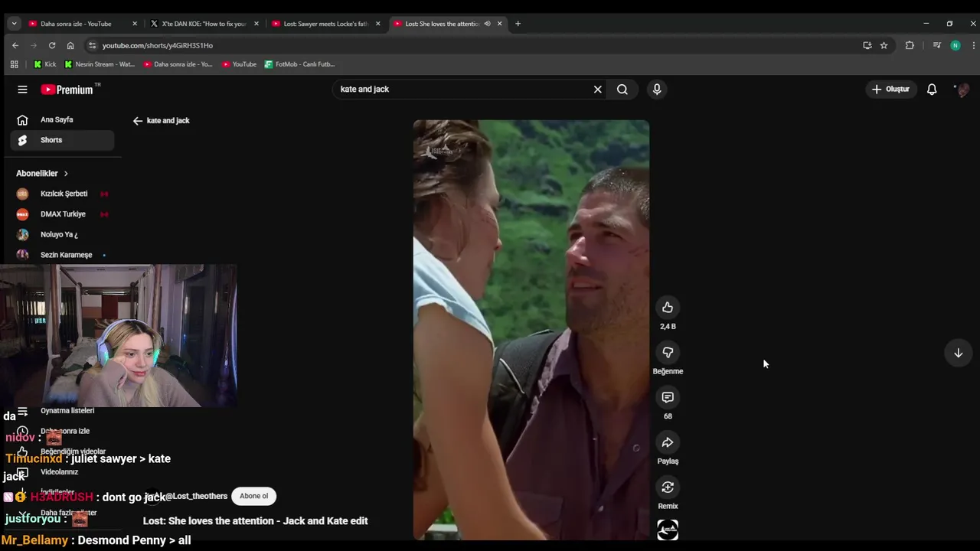Viewport: 980px width, 551px height.
Task: Run search with the magnifier button
Action: pyautogui.click(x=622, y=90)
